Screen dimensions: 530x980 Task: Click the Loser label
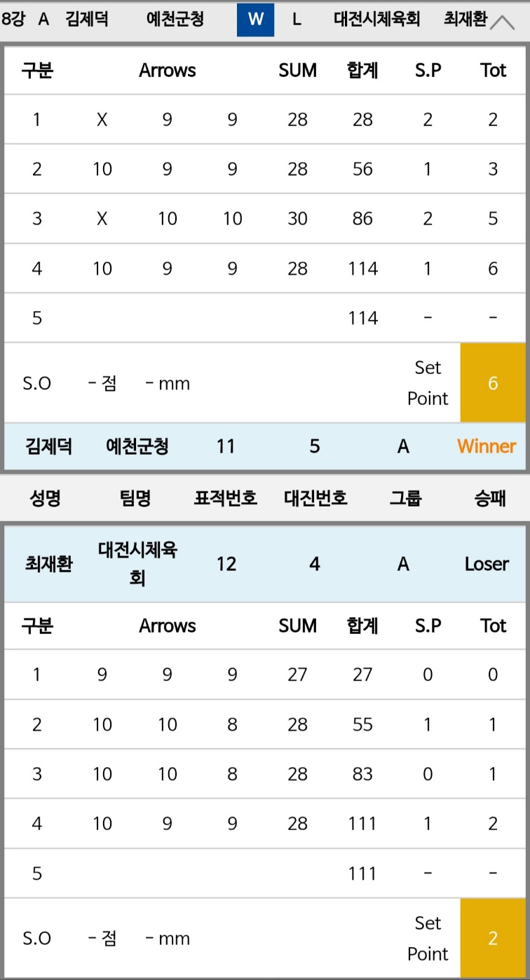click(x=487, y=564)
